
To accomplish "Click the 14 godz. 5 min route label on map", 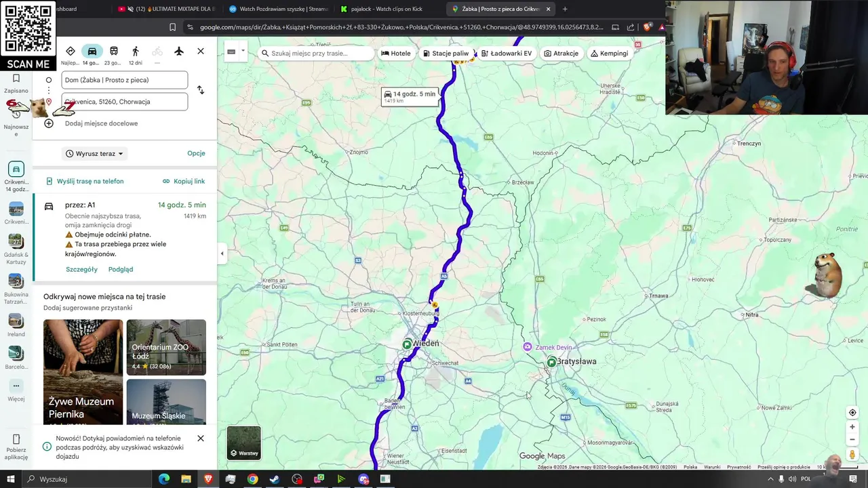I will (x=410, y=96).
